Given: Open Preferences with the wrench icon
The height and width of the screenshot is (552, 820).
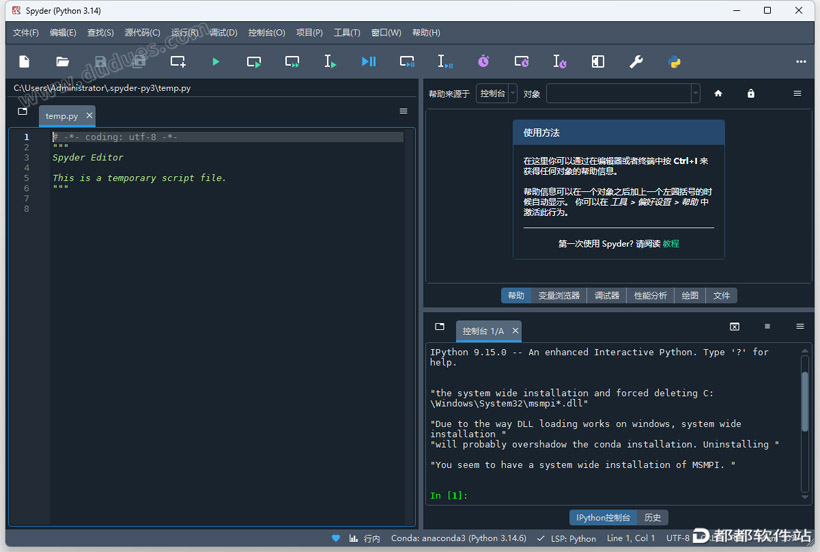Looking at the screenshot, I should [x=636, y=62].
